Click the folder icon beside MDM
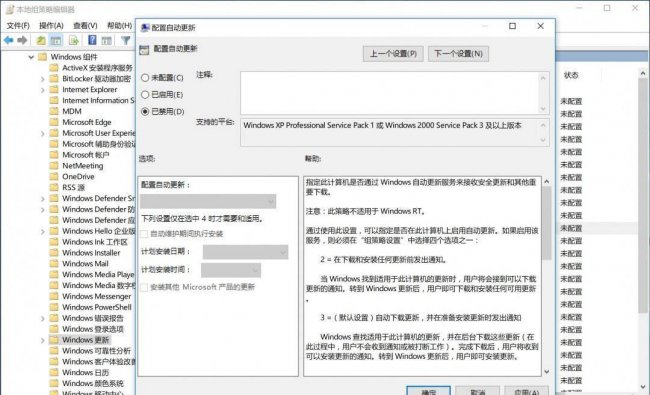This screenshot has width=650, height=395. click(x=54, y=111)
